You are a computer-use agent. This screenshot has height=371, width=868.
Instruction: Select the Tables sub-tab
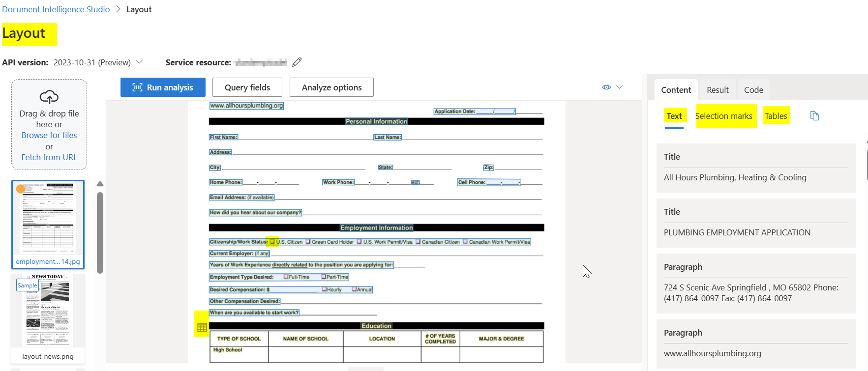[x=776, y=116]
